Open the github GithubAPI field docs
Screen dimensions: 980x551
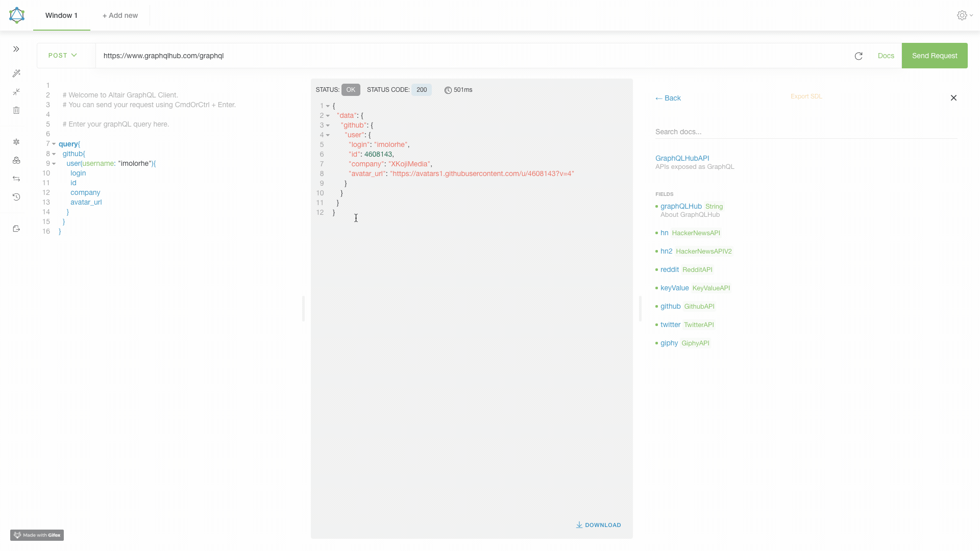(670, 306)
